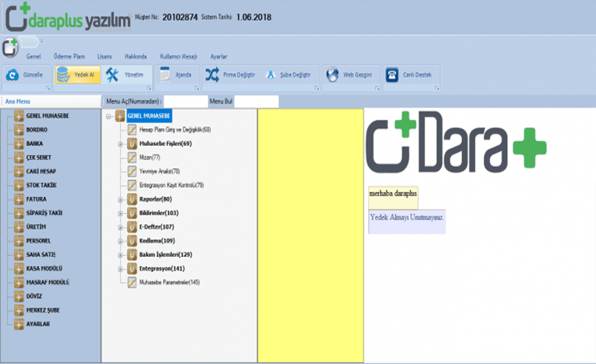Open the Ajanda calendar icon
The height and width of the screenshot is (364, 596).
(x=164, y=74)
